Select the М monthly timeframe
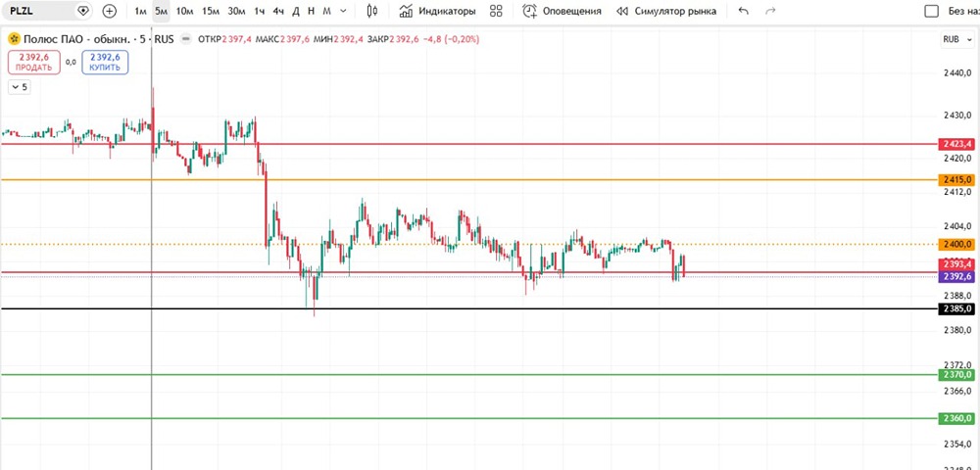This screenshot has width=980, height=470. pyautogui.click(x=326, y=11)
